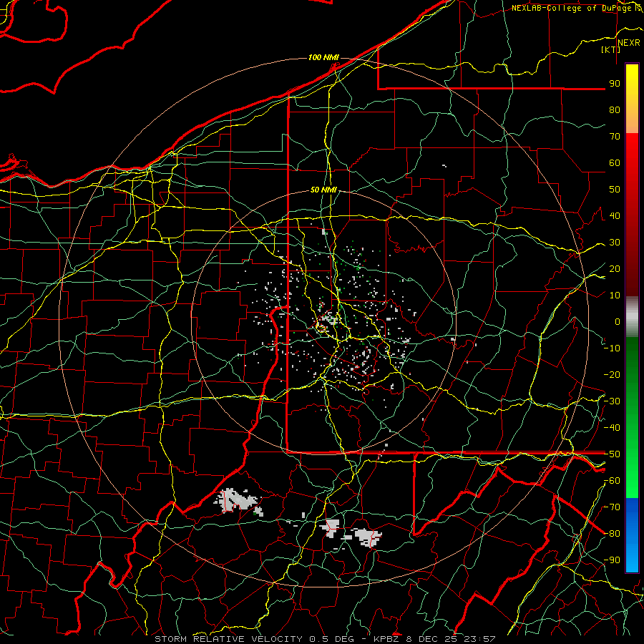Click the "-20" value on the velocity scale
This screenshot has height=644, width=644.
(x=612, y=374)
